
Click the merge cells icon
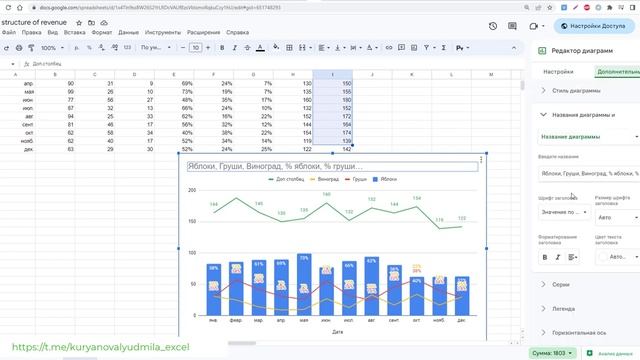click(302, 48)
